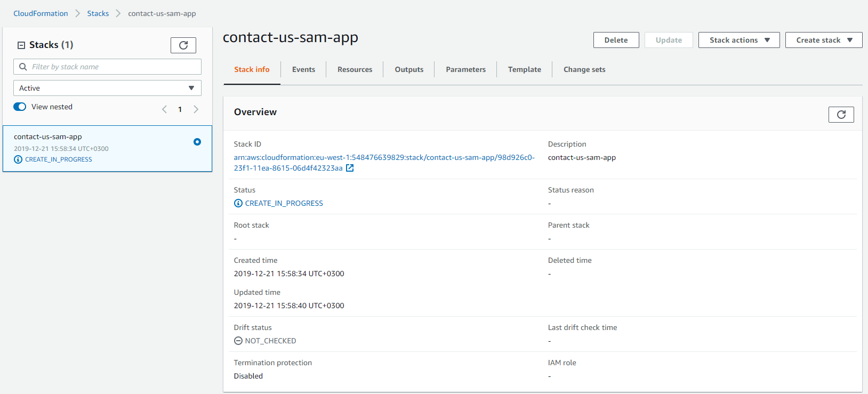This screenshot has width=868, height=394.
Task: Click the Stacks (1) panel title
Action: [x=51, y=45]
